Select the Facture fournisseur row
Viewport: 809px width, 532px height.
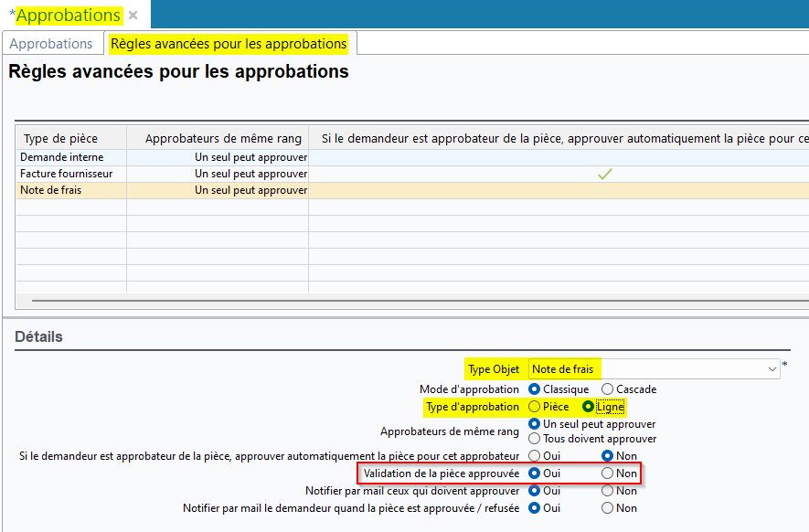pos(67,174)
